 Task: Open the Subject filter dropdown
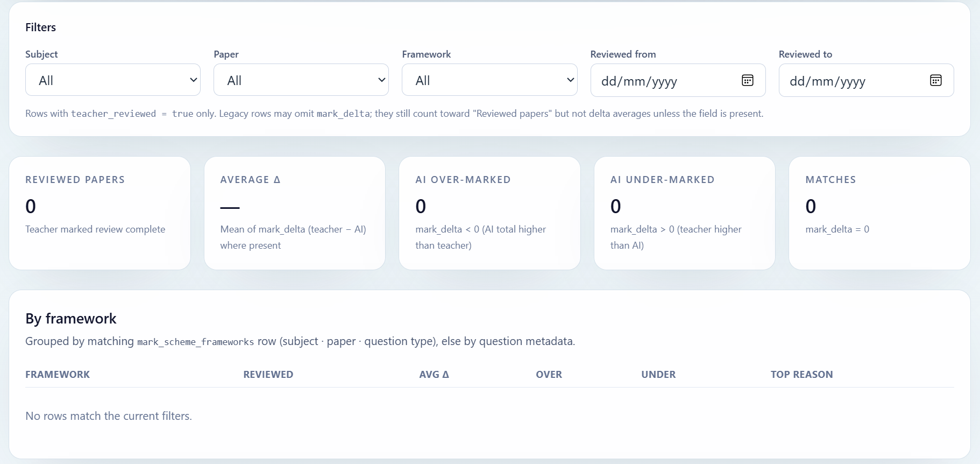point(113,80)
